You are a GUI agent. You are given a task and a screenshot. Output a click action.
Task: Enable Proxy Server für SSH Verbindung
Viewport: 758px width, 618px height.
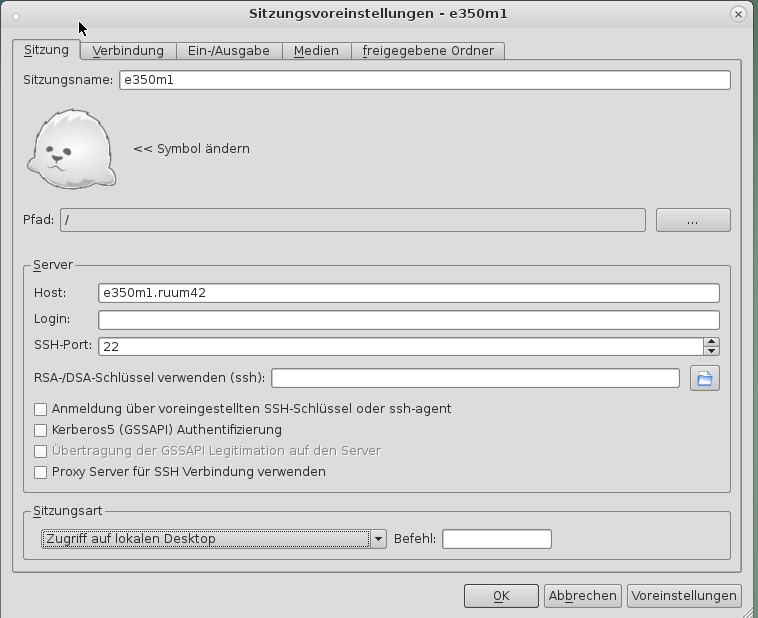tap(41, 472)
